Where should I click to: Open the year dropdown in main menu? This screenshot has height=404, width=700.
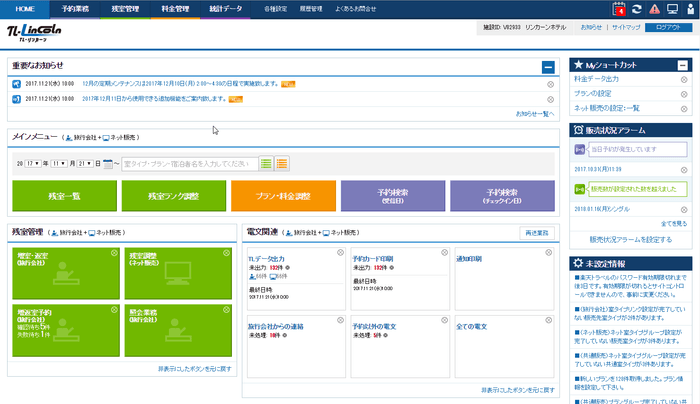(x=31, y=163)
